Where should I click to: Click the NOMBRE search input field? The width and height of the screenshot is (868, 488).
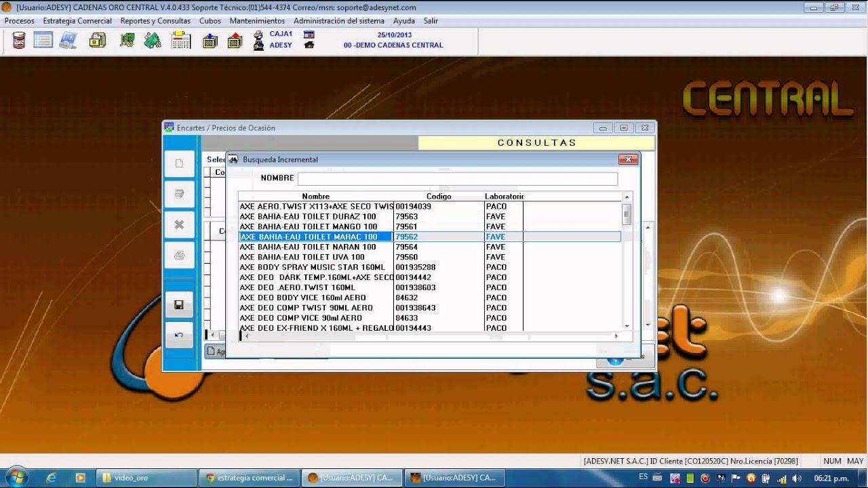(x=458, y=178)
